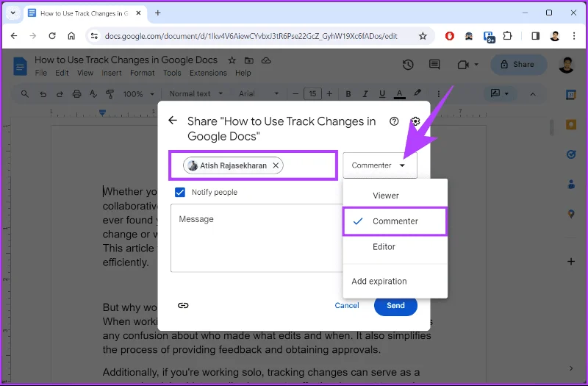Uncheck the Notify people checkbox

tap(180, 192)
